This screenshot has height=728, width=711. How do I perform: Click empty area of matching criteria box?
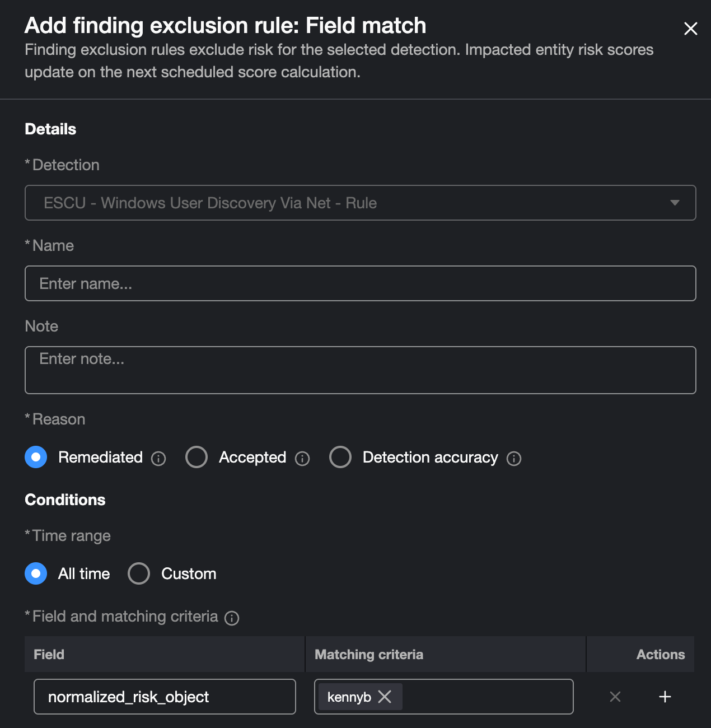[487, 697]
